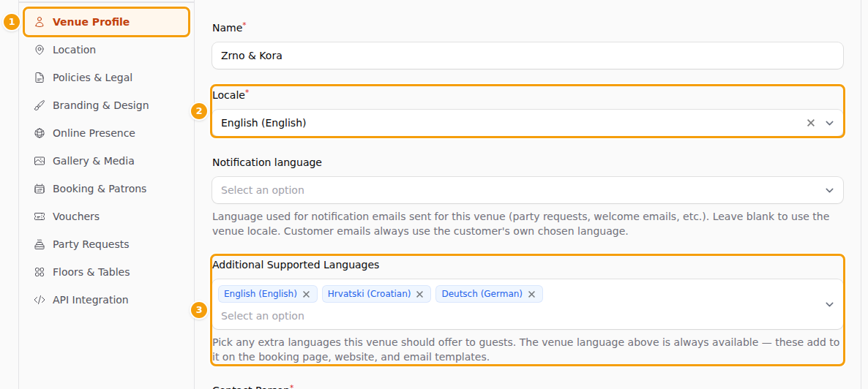Expand the Additional Supported Languages chevron
Image resolution: width=868 pixels, height=389 pixels.
click(829, 304)
